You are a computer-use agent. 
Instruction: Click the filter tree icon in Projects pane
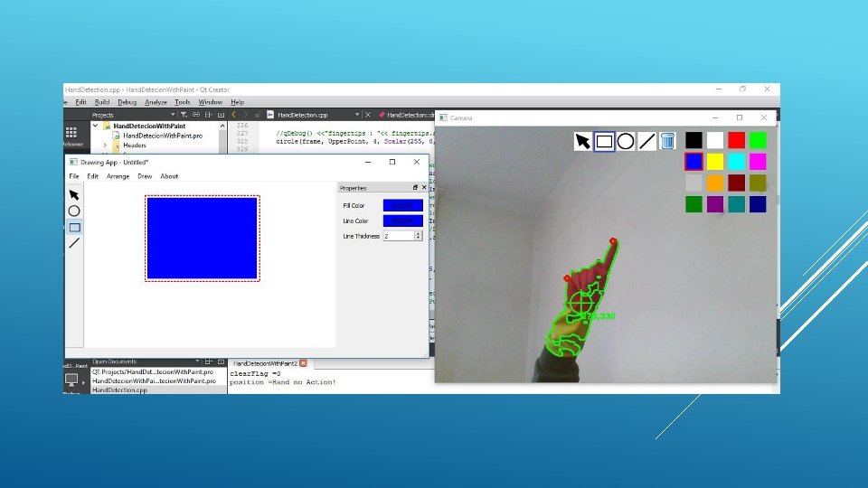click(x=184, y=115)
